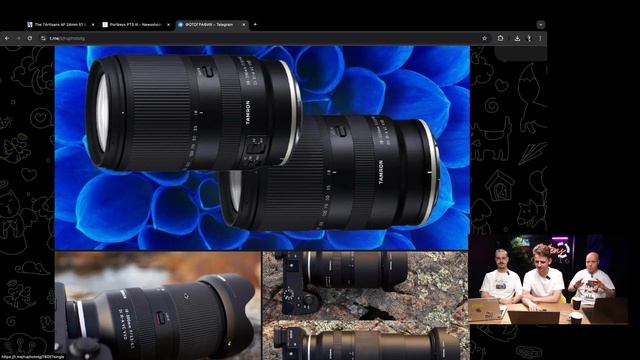Reload the current page
The height and width of the screenshot is (360, 640).
point(30,38)
